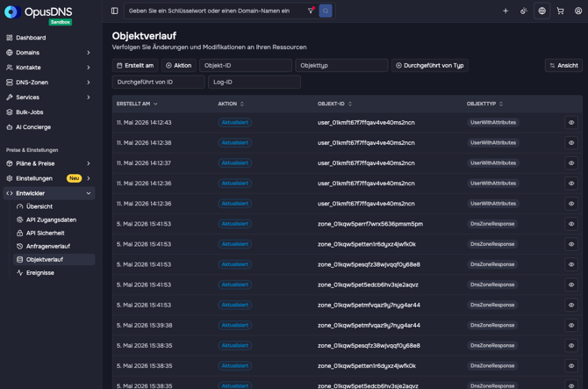Click Aktualisiert badge in 14:12:43 row
The width and height of the screenshot is (588, 389).
click(234, 123)
